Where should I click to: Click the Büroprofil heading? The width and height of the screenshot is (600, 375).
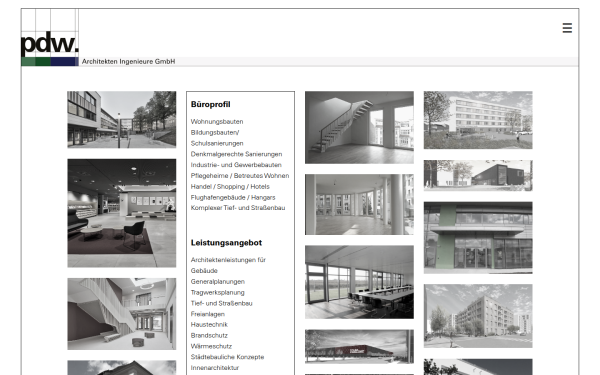tap(210, 104)
